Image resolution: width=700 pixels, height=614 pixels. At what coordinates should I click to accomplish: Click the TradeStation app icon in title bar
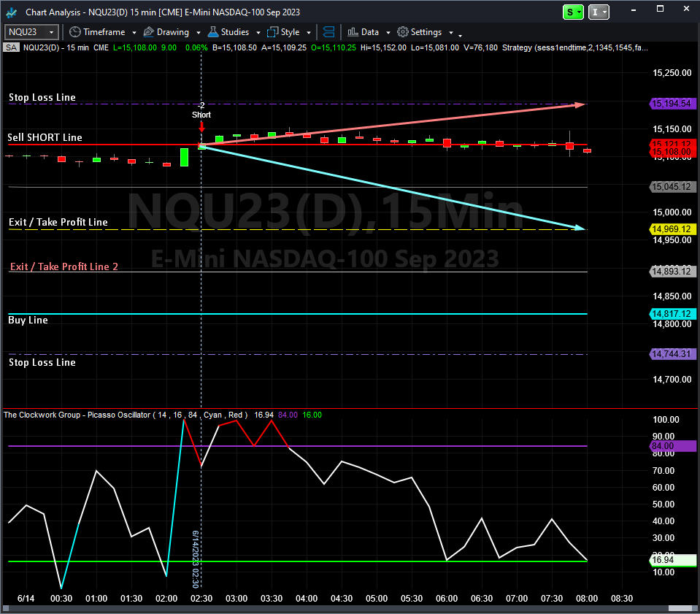tap(12, 12)
